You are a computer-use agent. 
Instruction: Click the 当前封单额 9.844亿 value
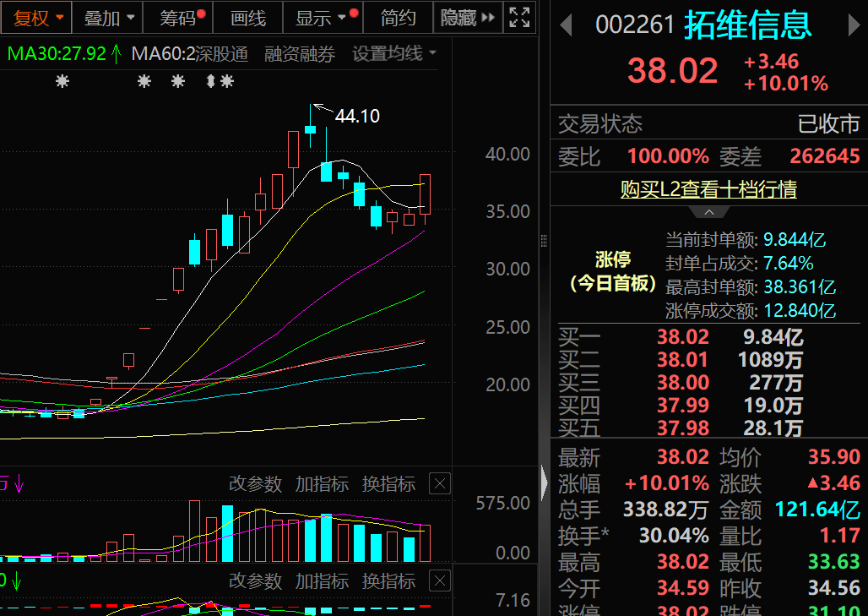[795, 240]
